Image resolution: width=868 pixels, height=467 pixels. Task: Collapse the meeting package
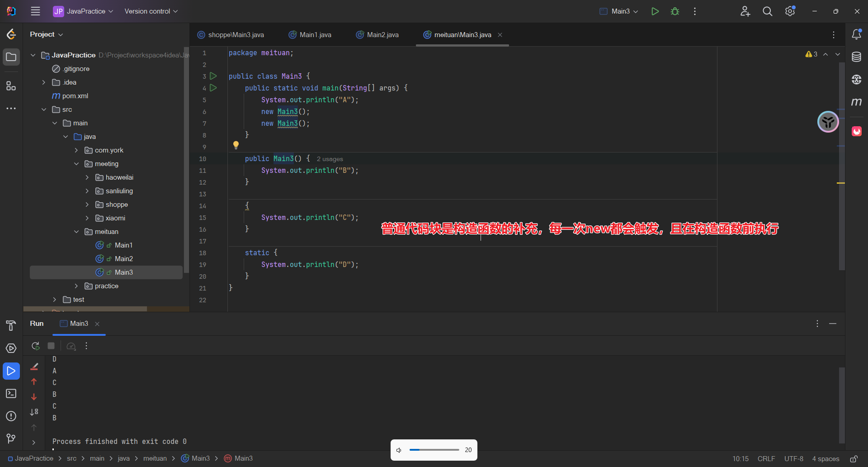pos(76,164)
